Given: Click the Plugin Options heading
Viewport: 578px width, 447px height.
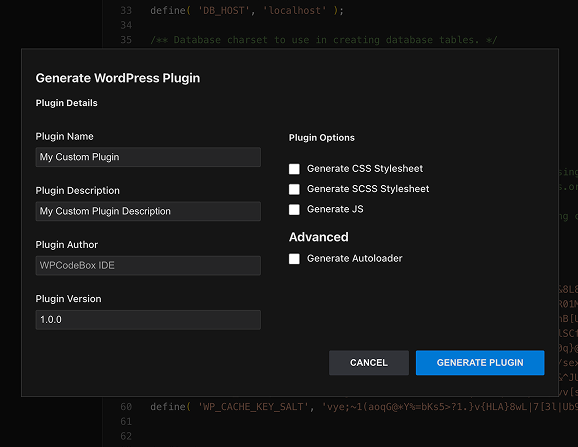Looking at the screenshot, I should pyautogui.click(x=322, y=137).
